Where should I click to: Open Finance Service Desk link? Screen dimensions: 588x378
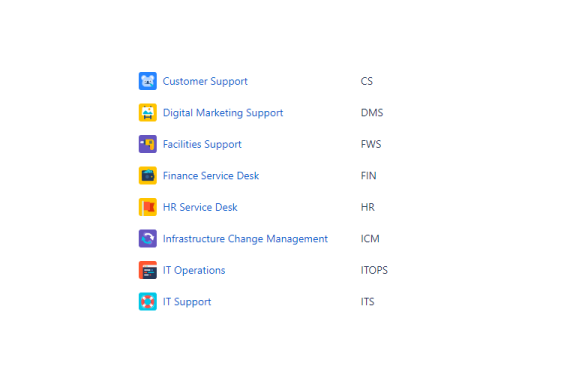tap(211, 176)
